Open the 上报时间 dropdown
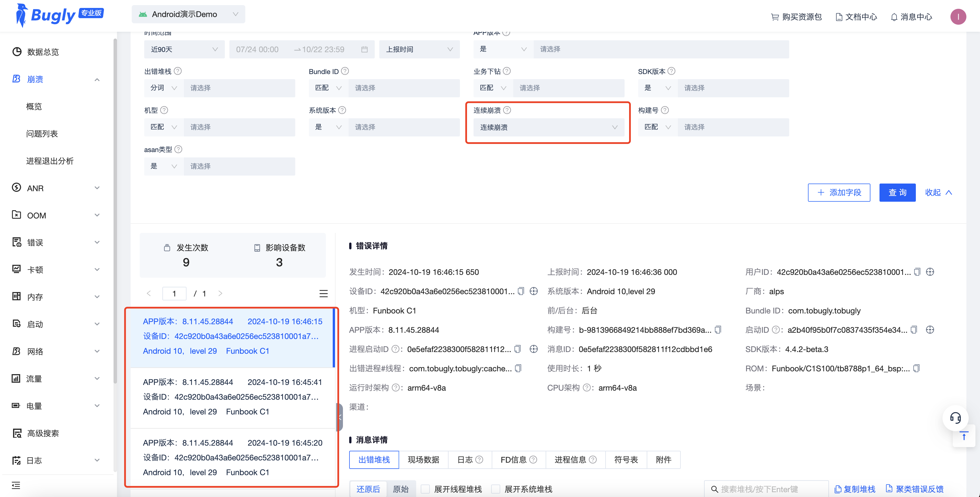The height and width of the screenshot is (497, 980). (419, 49)
